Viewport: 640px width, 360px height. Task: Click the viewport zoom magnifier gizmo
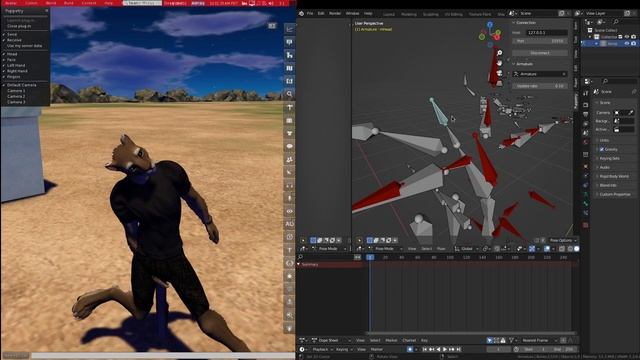tap(499, 53)
